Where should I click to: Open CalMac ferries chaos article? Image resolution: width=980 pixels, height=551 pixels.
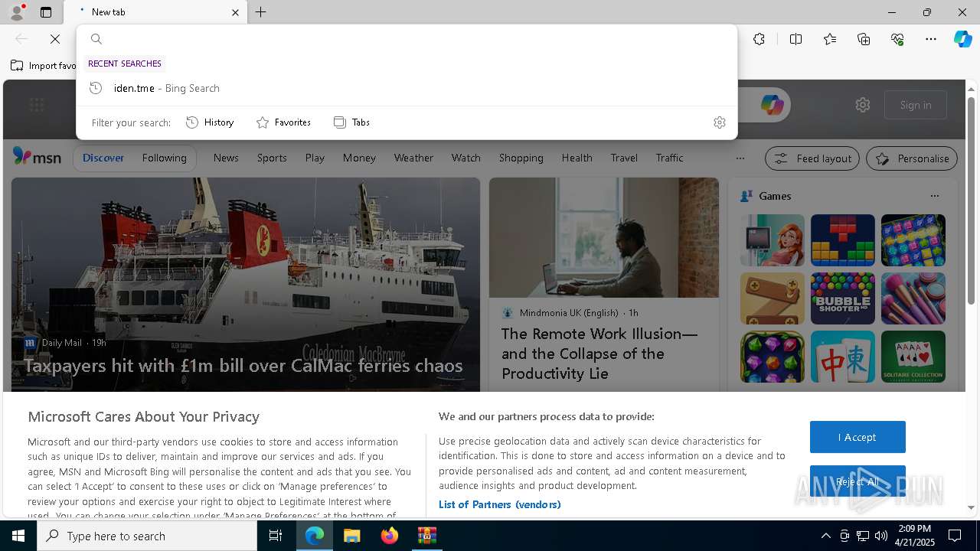point(243,366)
